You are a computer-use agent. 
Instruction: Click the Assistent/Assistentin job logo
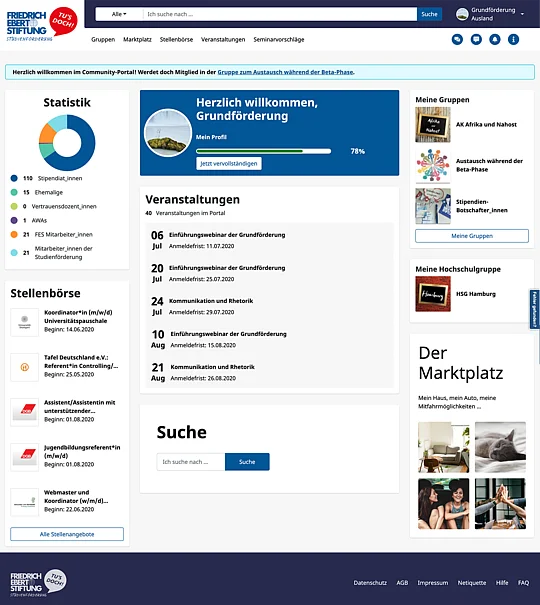click(x=24, y=412)
